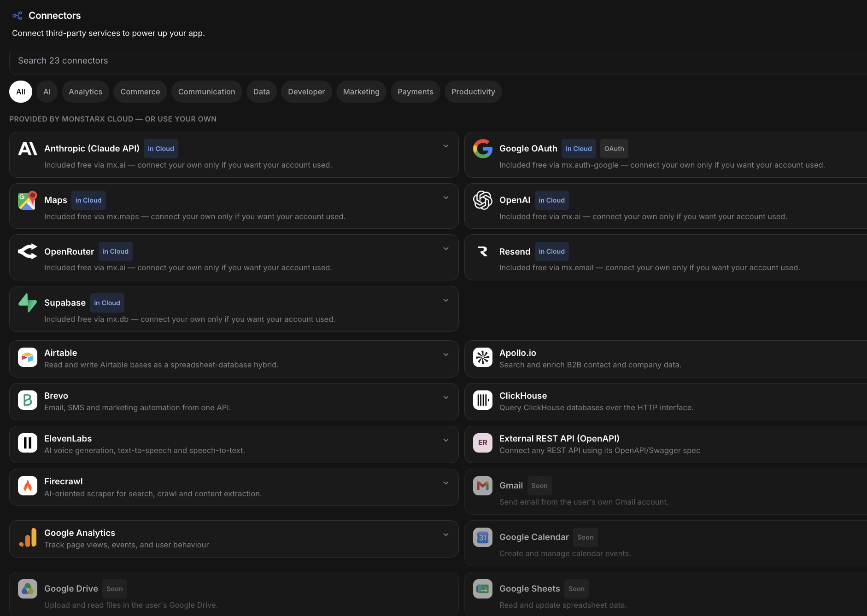The width and height of the screenshot is (867, 616).
Task: Expand the ElevenLabs connector chevron
Action: (x=446, y=440)
